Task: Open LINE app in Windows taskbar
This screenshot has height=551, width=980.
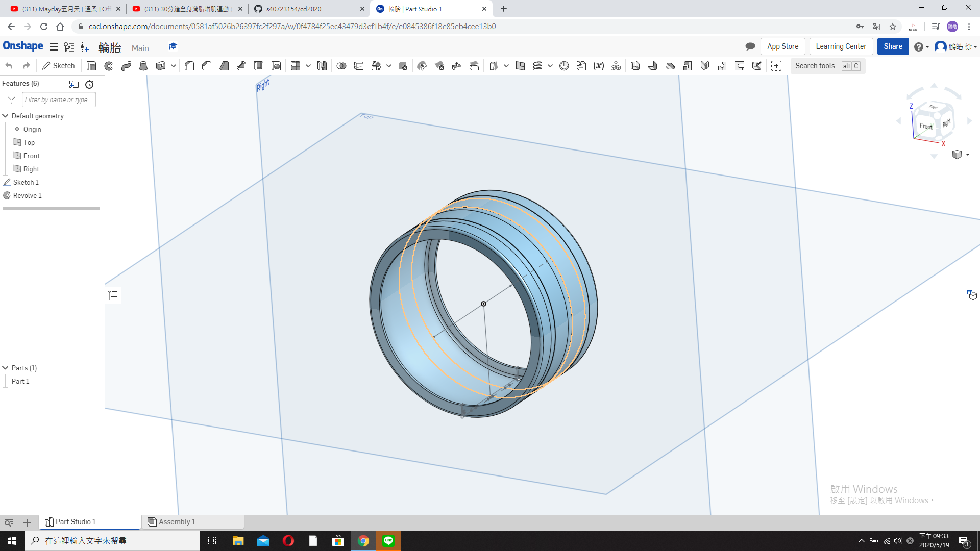Action: (x=388, y=541)
